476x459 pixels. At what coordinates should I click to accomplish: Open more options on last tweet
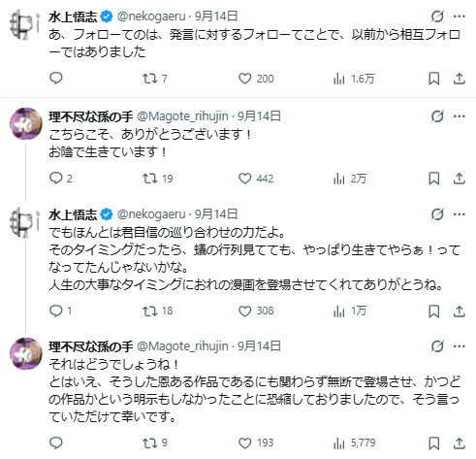[x=460, y=346]
